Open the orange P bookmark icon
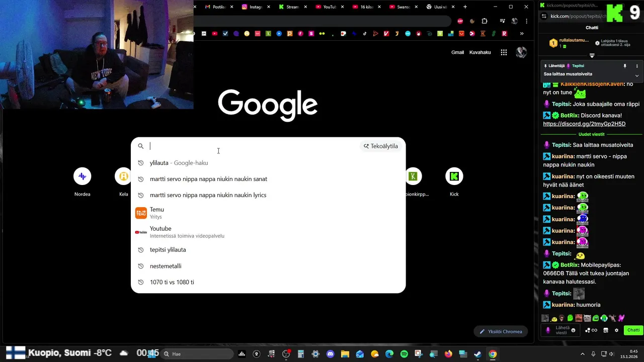The height and width of the screenshot is (362, 644). pos(290,34)
